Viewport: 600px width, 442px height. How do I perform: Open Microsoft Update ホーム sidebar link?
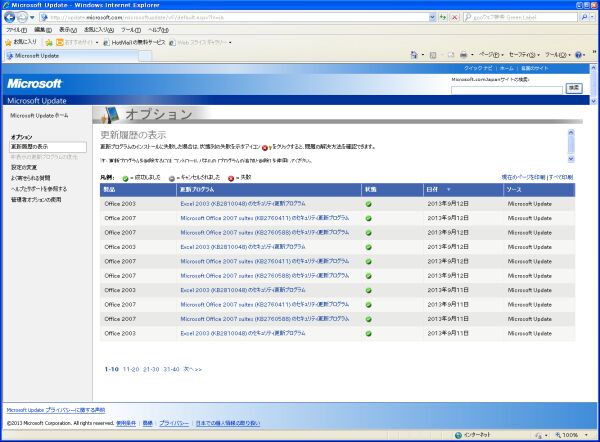click(x=40, y=116)
